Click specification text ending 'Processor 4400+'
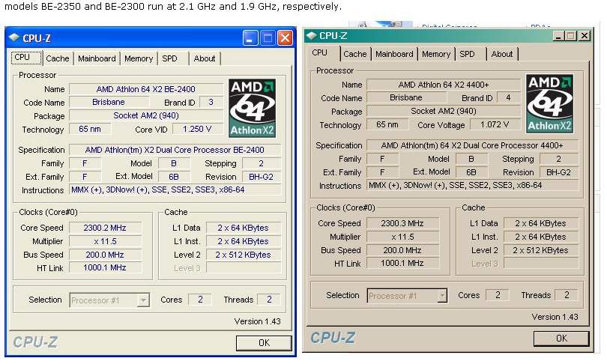The image size is (607, 364). [x=473, y=145]
